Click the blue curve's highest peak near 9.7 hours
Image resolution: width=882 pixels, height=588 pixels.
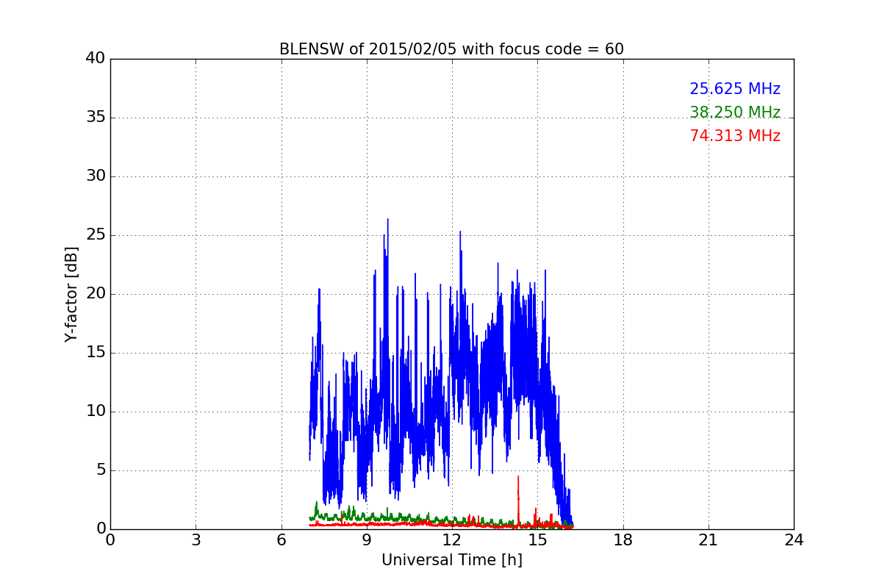click(x=387, y=220)
